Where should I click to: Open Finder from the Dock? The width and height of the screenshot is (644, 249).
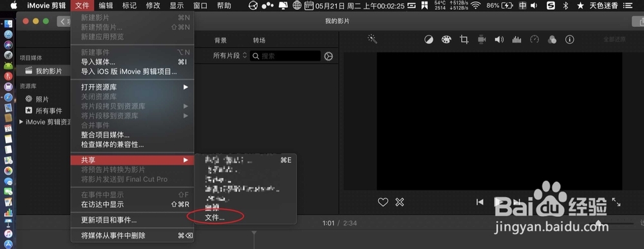(x=8, y=25)
